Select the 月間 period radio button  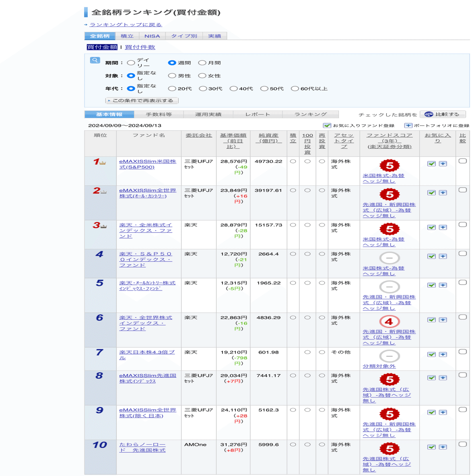pyautogui.click(x=202, y=62)
